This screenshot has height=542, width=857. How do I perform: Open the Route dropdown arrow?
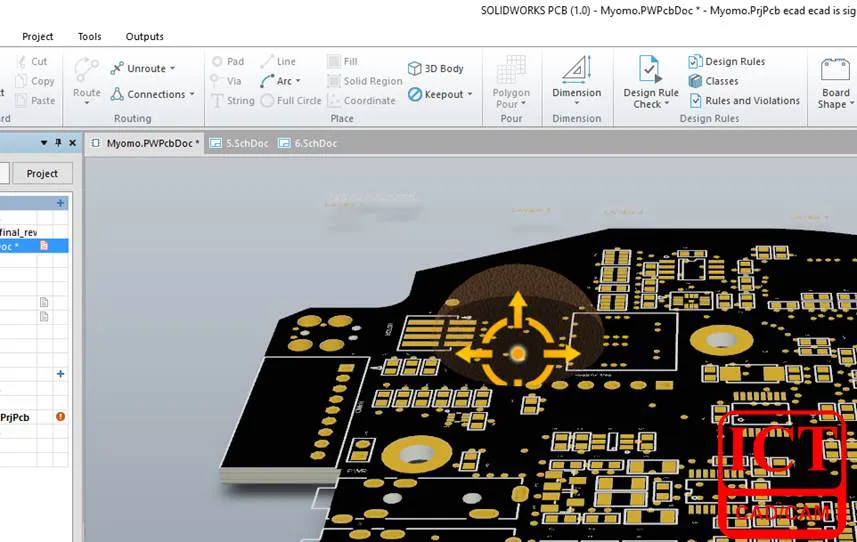pyautogui.click(x=86, y=103)
